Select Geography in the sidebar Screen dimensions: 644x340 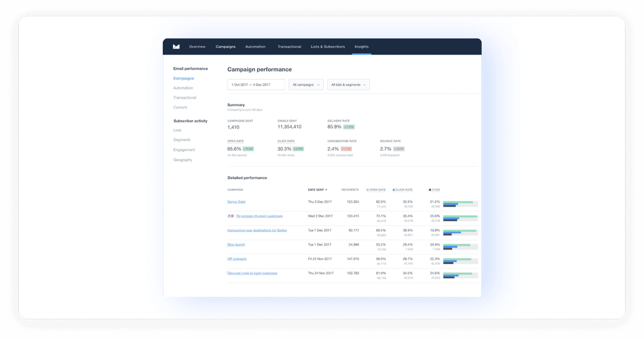tap(183, 160)
